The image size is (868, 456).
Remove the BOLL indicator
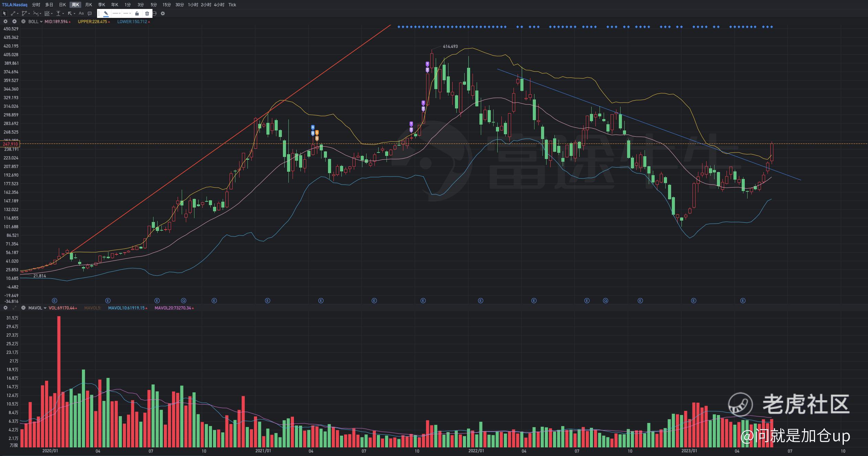[23, 21]
